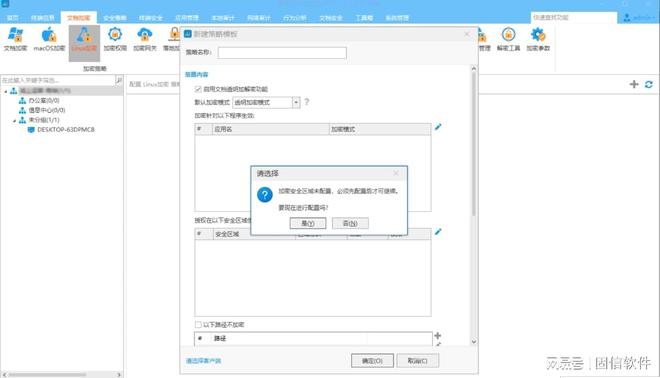Switch to the 文档加密 tab
Screen dimensions: 660x378
pos(79,18)
